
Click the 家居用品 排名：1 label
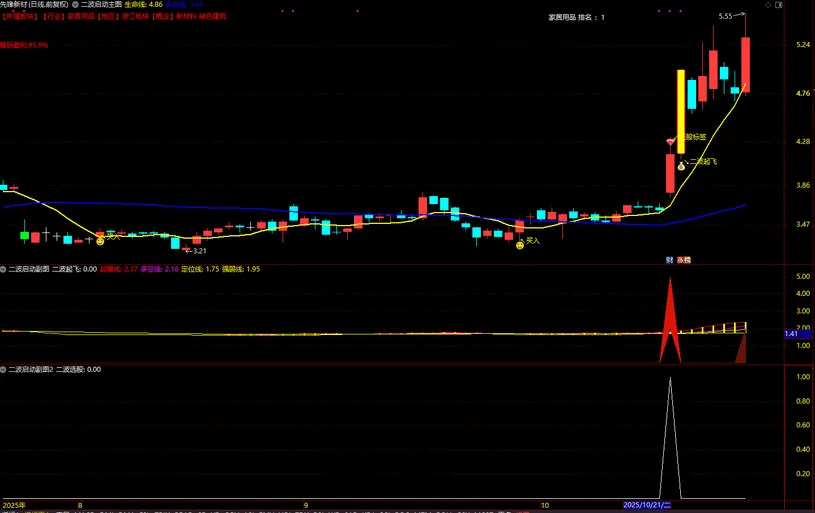point(576,17)
